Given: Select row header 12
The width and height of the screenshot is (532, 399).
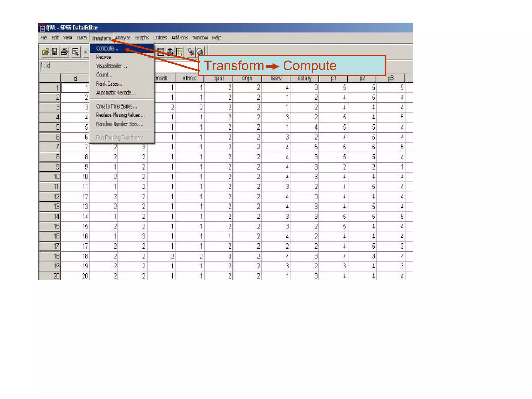Looking at the screenshot, I should [50, 197].
